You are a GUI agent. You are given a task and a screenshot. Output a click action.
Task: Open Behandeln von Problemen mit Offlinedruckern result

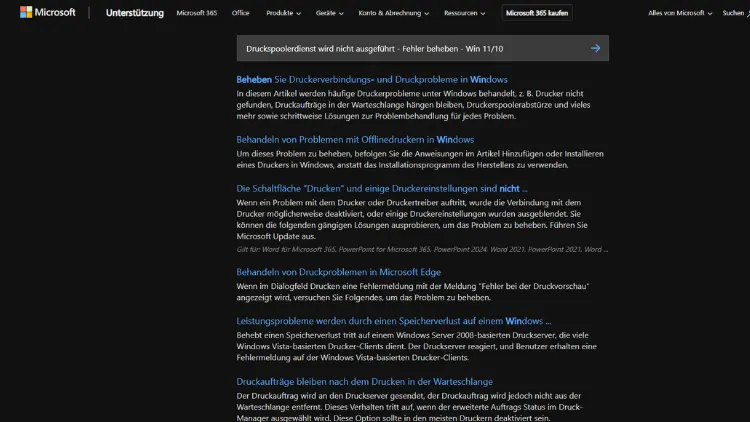point(355,140)
